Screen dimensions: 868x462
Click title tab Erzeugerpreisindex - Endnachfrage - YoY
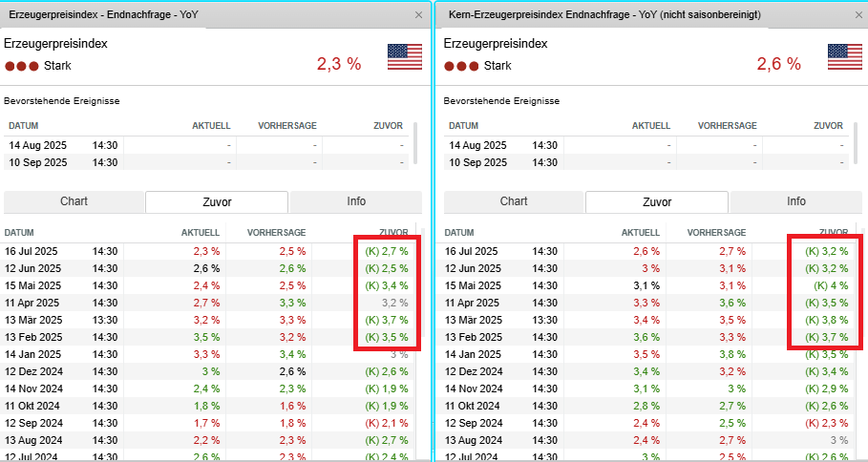point(103,15)
